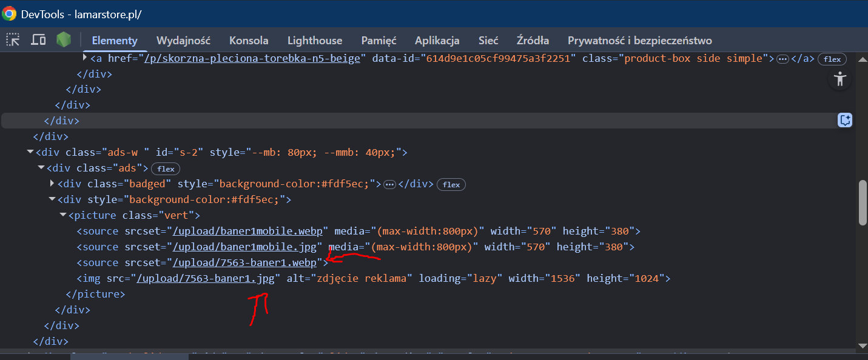868x360 pixels.
Task: Enable the flex overlay for the badged div
Action: pyautogui.click(x=451, y=184)
